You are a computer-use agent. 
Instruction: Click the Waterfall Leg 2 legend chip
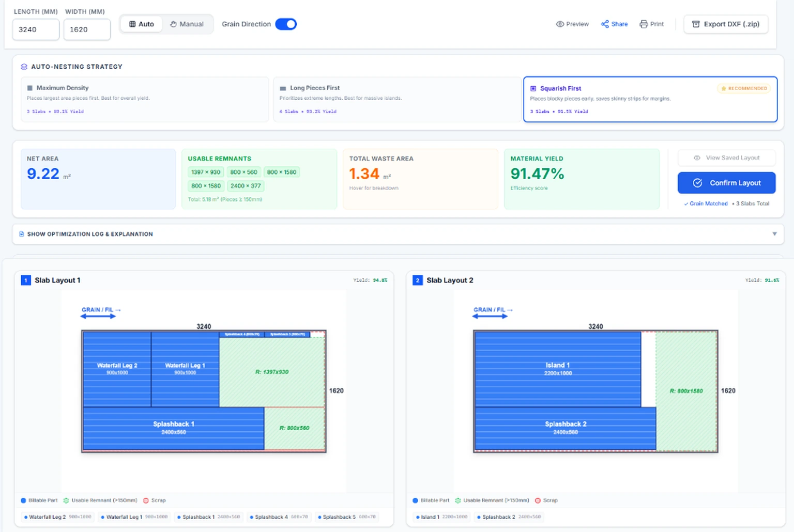(58, 517)
